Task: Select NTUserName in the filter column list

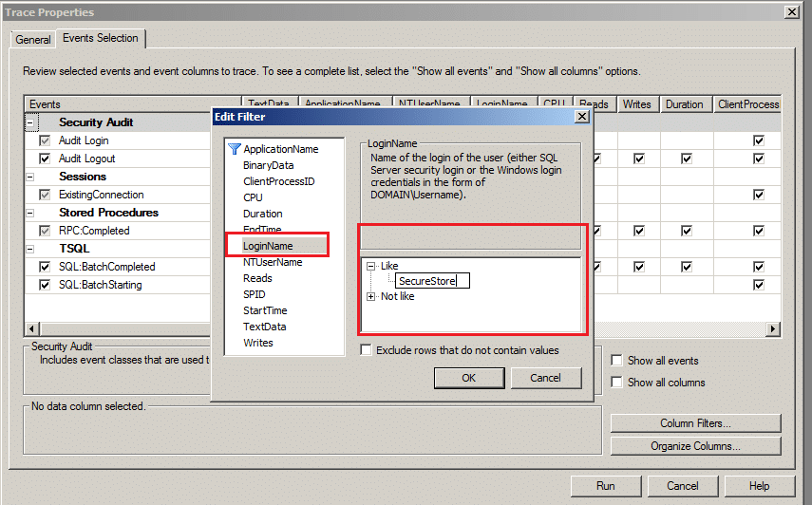Action: click(x=273, y=262)
